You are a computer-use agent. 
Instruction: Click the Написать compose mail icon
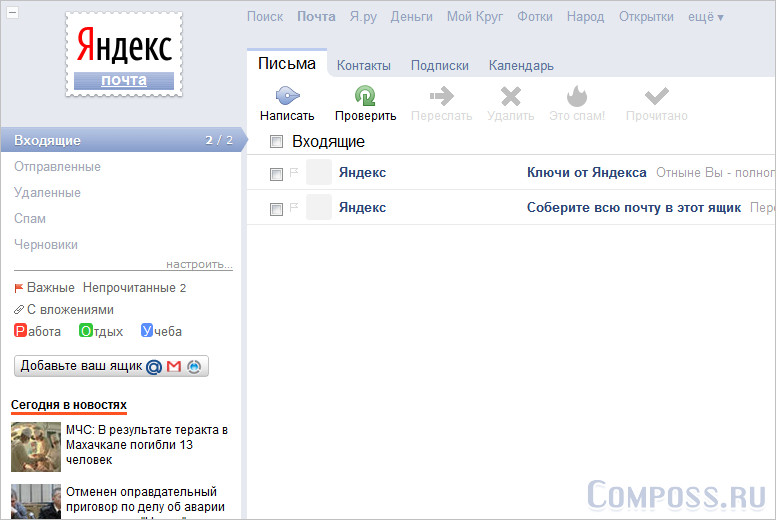coord(287,96)
